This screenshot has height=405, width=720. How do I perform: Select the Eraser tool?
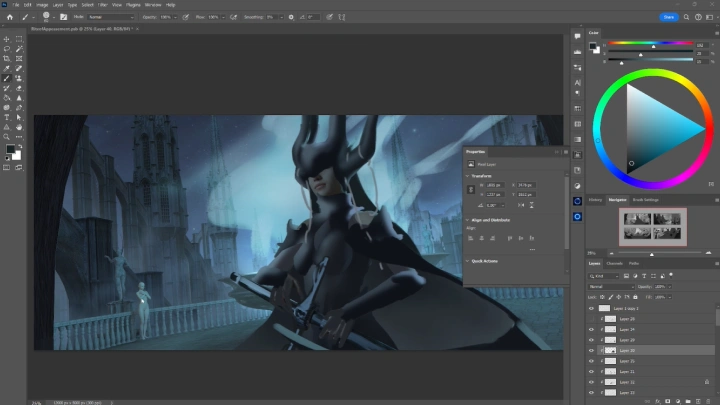click(19, 88)
